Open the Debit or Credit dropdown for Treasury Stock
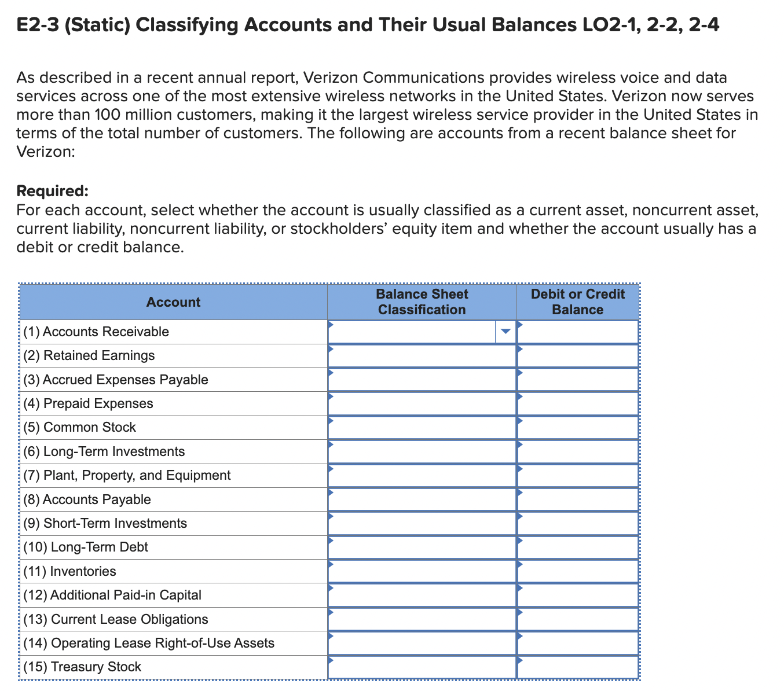Image resolution: width=784 pixels, height=691 pixels. tap(577, 667)
